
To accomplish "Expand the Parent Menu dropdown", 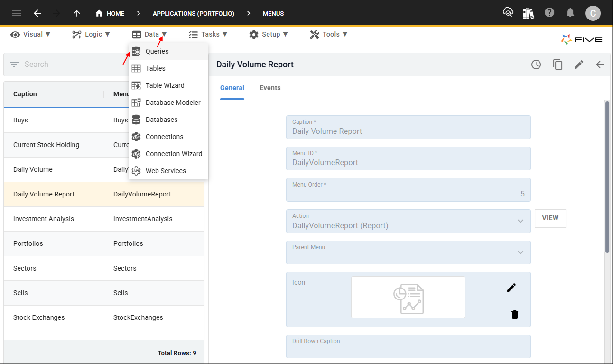I will click(520, 252).
